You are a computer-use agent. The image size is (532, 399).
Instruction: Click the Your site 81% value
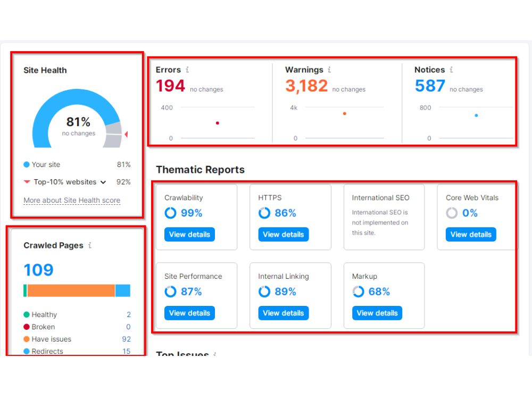[x=124, y=164]
